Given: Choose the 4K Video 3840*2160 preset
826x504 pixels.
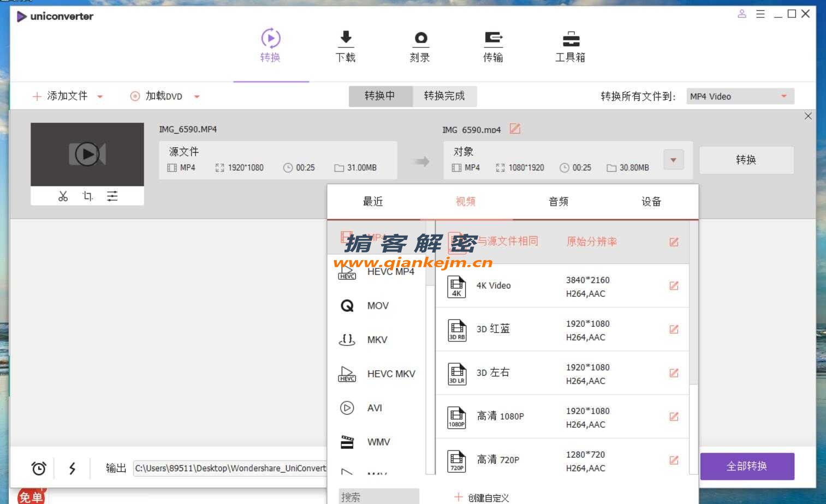Looking at the screenshot, I should (x=562, y=286).
